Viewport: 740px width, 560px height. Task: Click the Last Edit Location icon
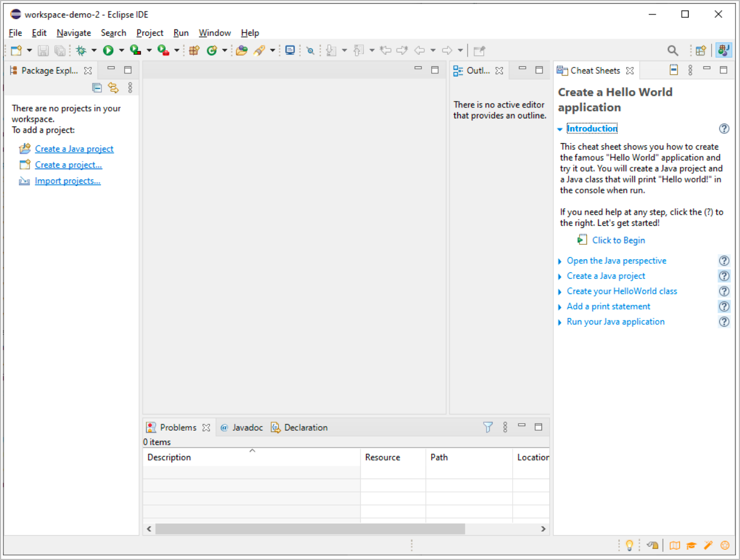click(386, 51)
